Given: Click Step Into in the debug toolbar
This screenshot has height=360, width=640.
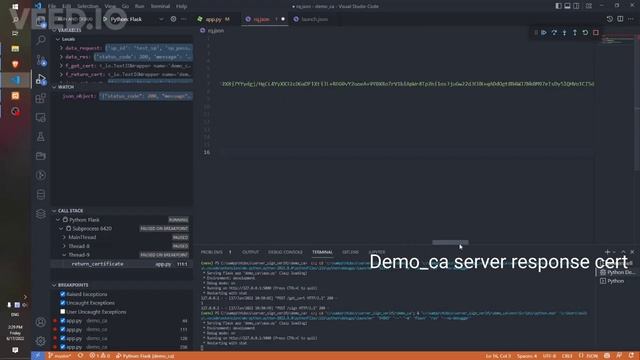Looking at the screenshot, I should [564, 33].
